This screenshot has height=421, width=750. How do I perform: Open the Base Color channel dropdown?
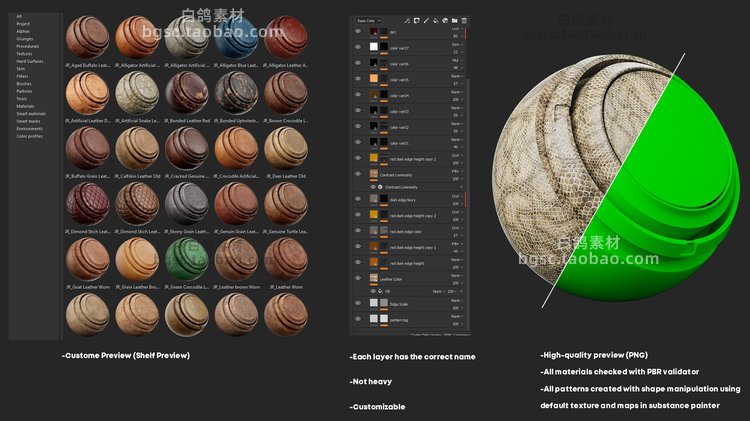(x=368, y=21)
